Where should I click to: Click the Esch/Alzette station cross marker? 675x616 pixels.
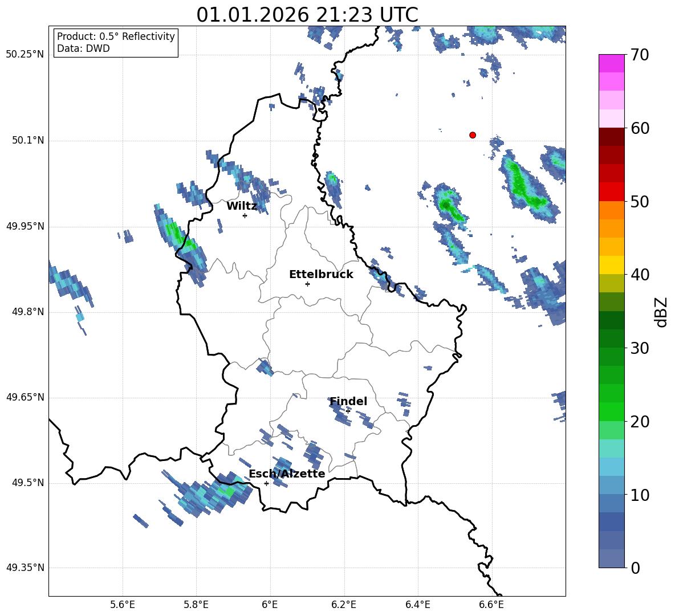click(x=266, y=483)
